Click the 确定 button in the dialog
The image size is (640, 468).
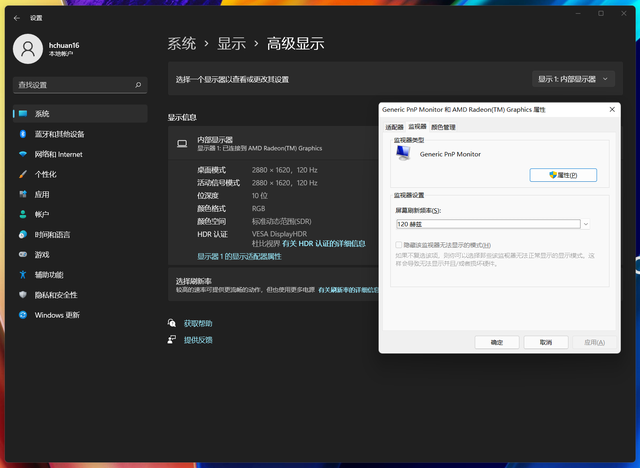click(x=497, y=342)
